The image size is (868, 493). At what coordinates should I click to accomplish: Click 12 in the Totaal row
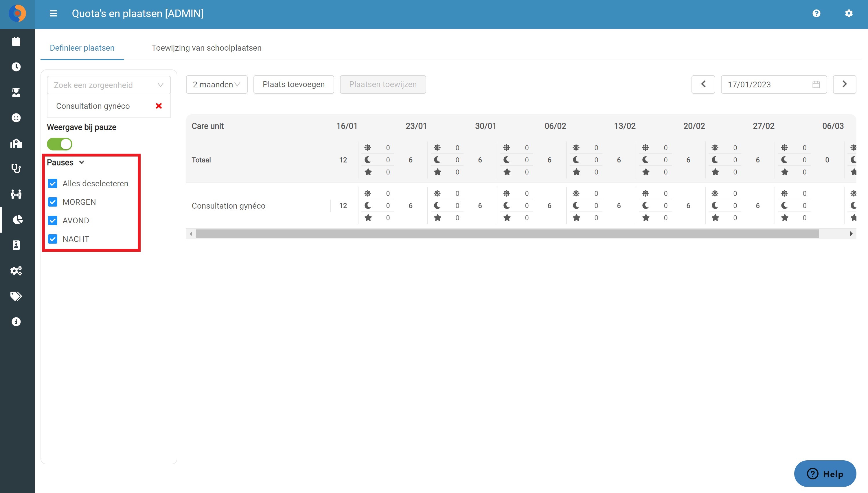click(x=343, y=160)
